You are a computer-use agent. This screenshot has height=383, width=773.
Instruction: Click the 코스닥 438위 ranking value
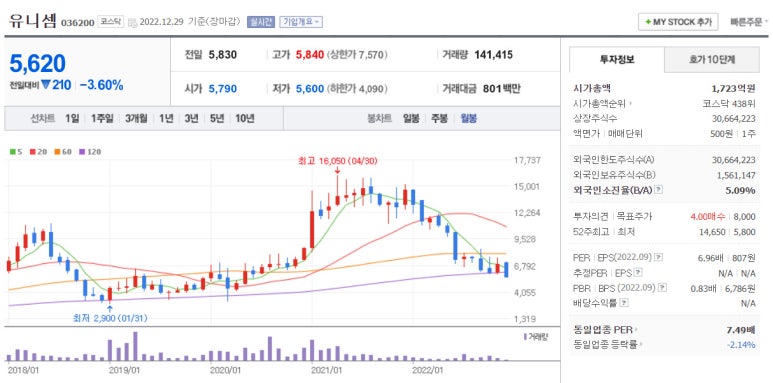pyautogui.click(x=729, y=104)
